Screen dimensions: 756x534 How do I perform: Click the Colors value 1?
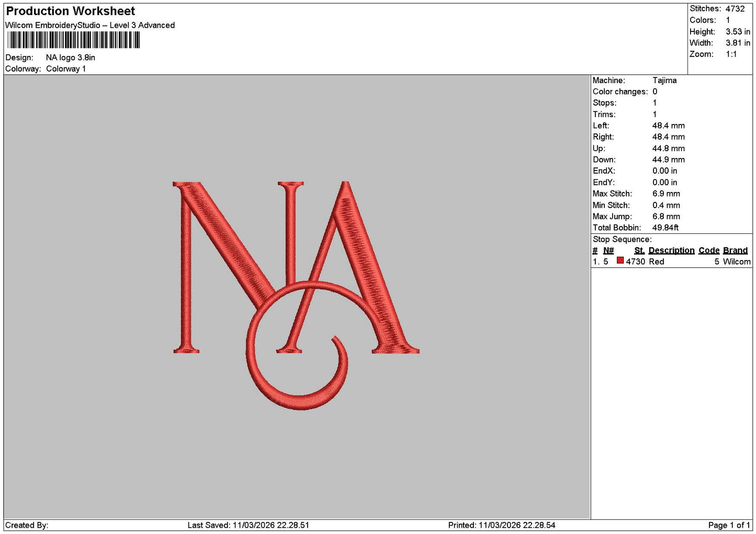728,20
